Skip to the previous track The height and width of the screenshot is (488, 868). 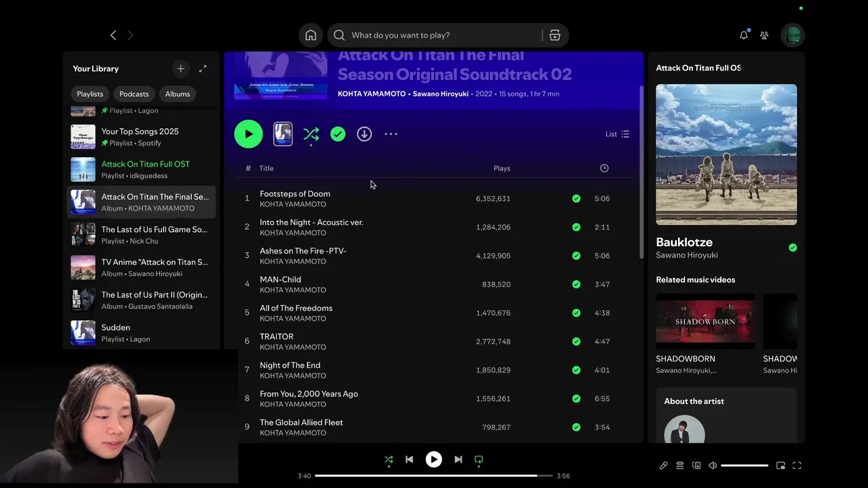tap(409, 460)
